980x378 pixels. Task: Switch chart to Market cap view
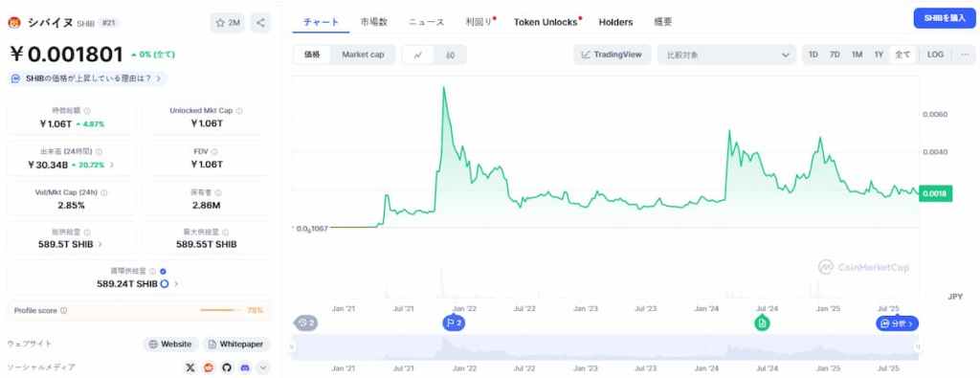(363, 55)
